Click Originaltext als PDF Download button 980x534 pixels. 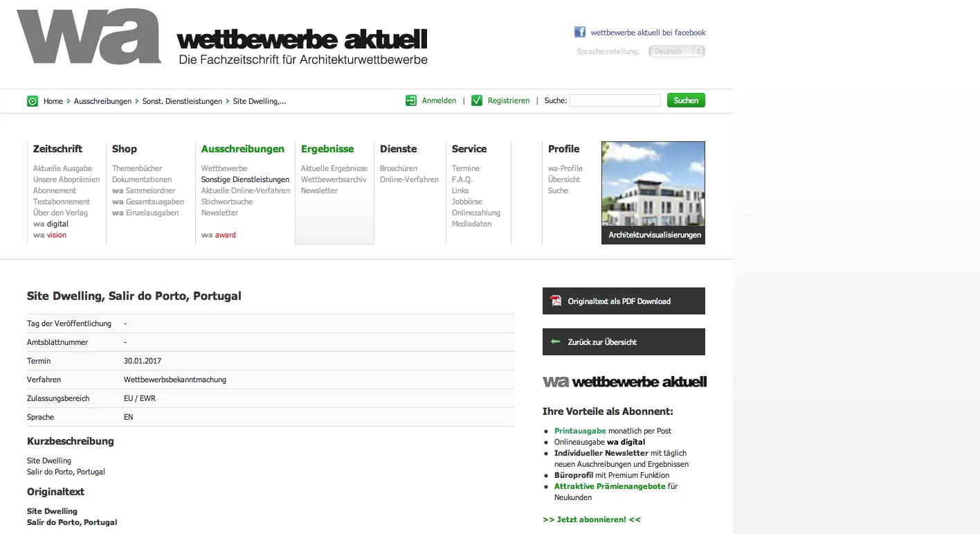tap(624, 301)
